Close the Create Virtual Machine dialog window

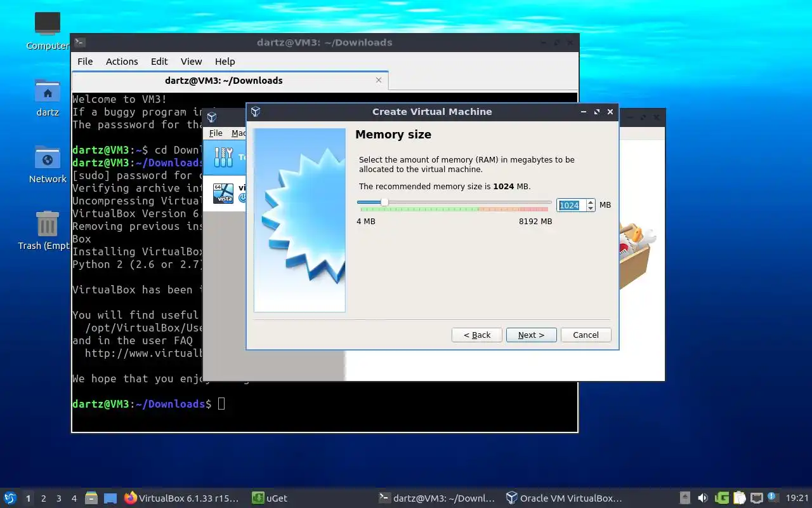pos(610,112)
